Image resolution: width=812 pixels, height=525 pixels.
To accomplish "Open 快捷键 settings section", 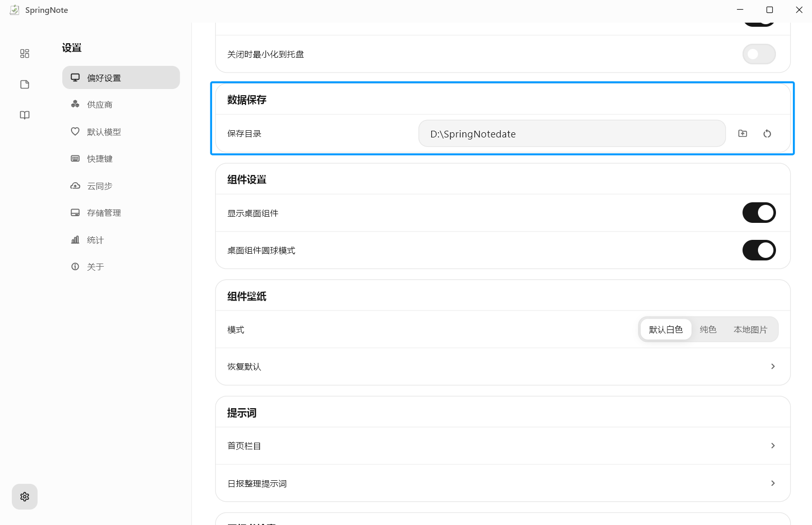I will (121, 159).
